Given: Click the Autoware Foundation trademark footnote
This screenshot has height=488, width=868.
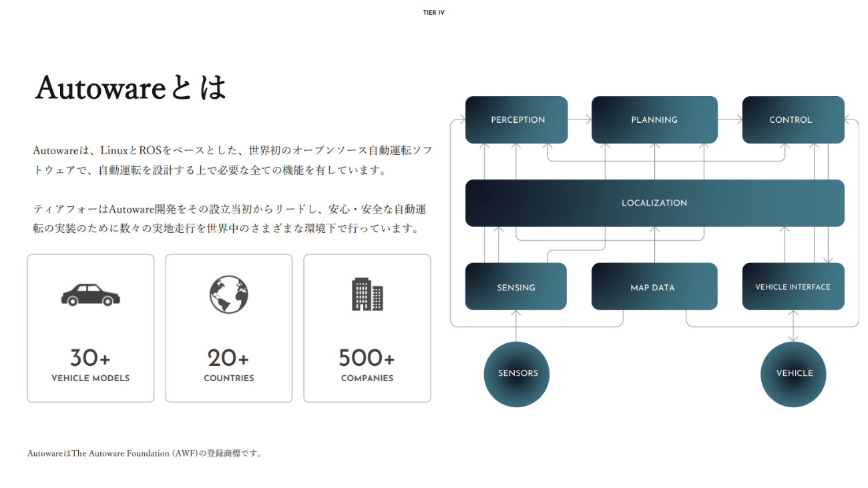Looking at the screenshot, I should [146, 453].
